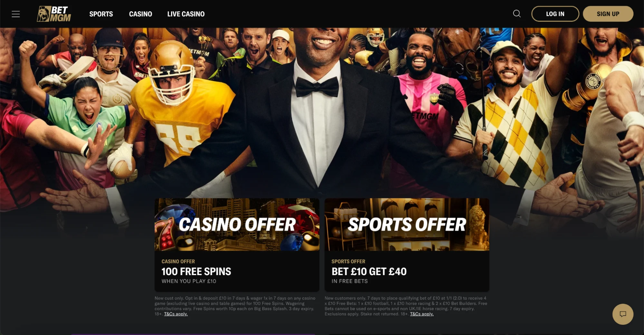The width and height of the screenshot is (644, 335).
Task: Open the Bet £10 Get £40 offer
Action: click(x=369, y=272)
